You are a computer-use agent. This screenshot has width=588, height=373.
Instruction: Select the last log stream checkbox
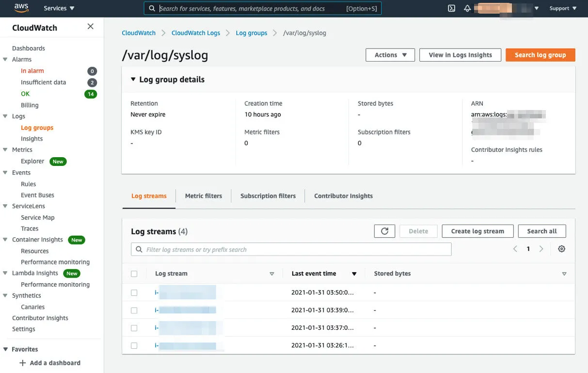click(x=134, y=346)
